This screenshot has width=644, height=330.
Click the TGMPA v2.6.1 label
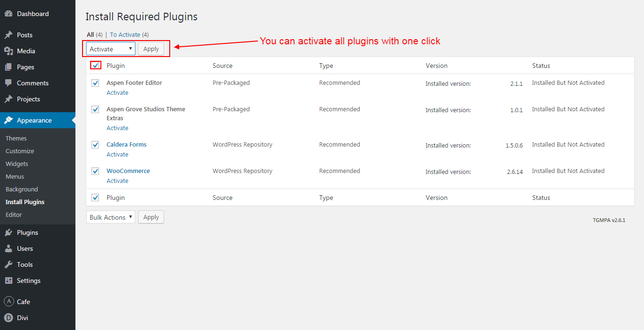(609, 220)
